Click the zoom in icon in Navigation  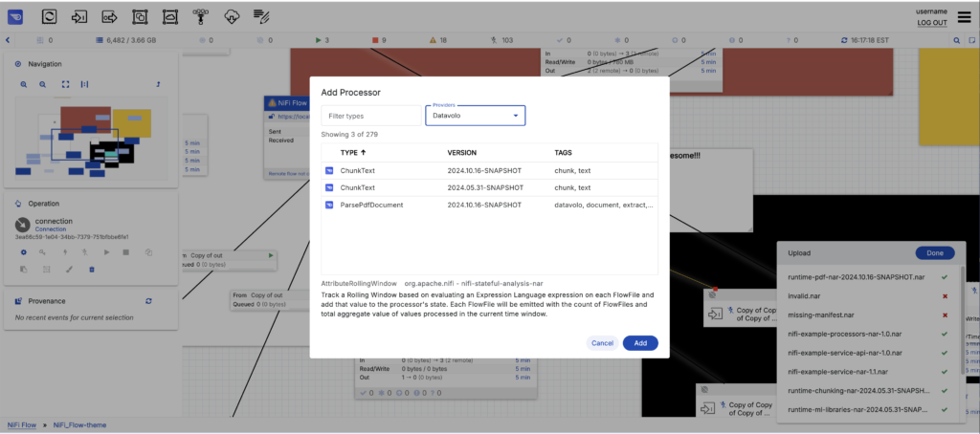24,84
